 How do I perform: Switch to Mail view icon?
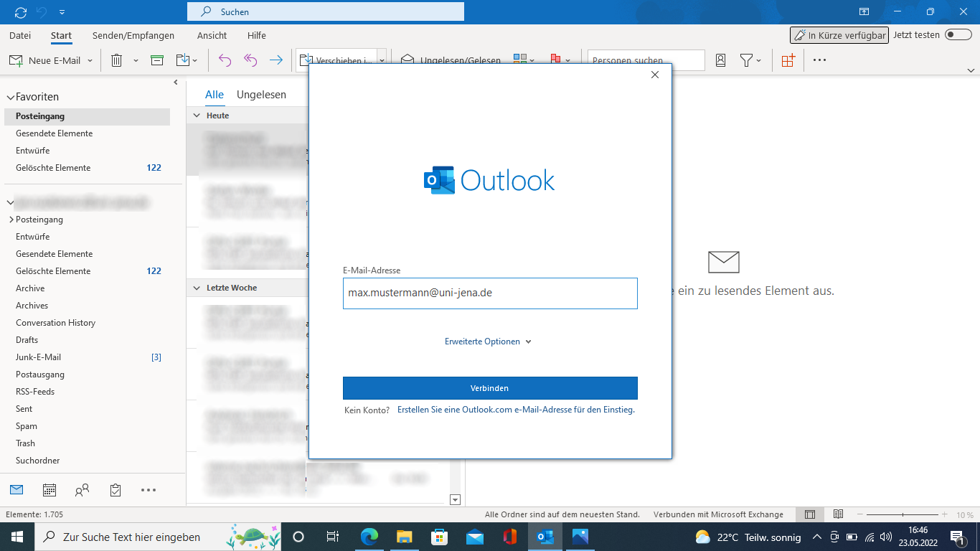click(17, 490)
